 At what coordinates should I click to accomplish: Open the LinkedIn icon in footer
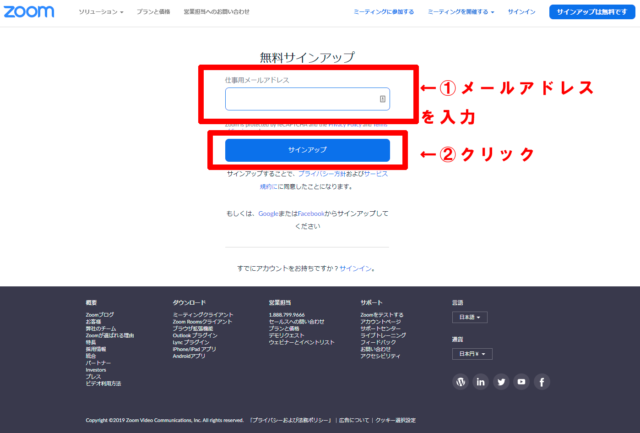pyautogui.click(x=481, y=382)
